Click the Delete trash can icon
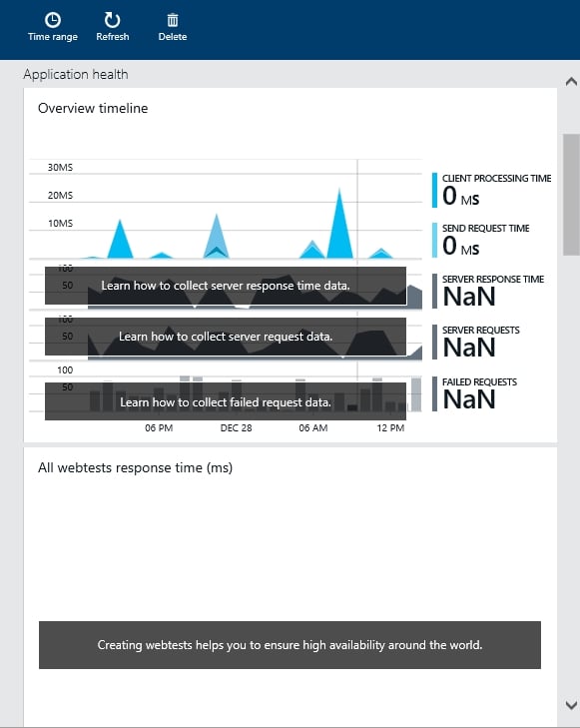This screenshot has height=728, width=580. [172, 20]
